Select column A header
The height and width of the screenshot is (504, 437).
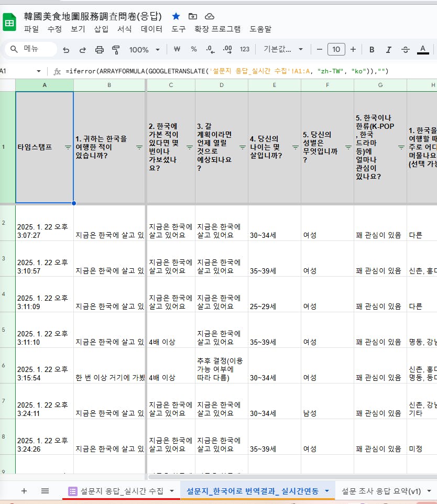[45, 85]
